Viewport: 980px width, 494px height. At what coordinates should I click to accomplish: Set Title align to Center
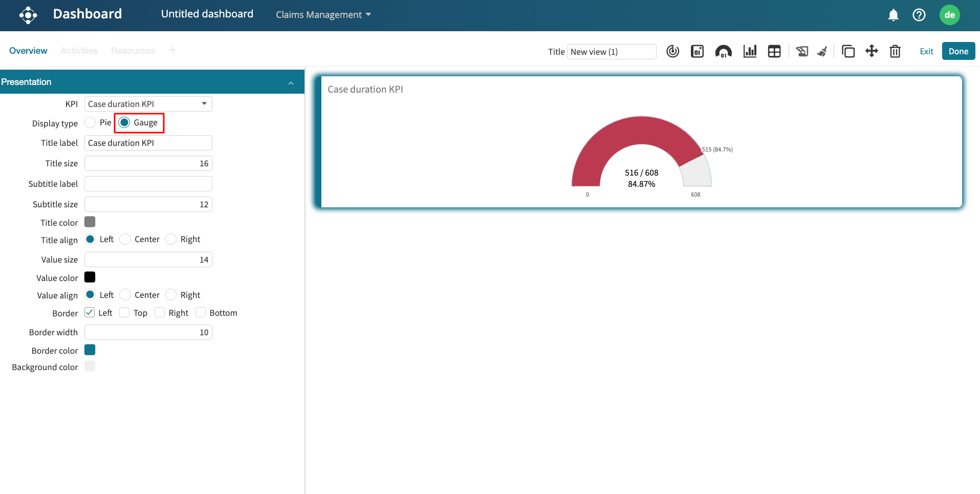(125, 239)
